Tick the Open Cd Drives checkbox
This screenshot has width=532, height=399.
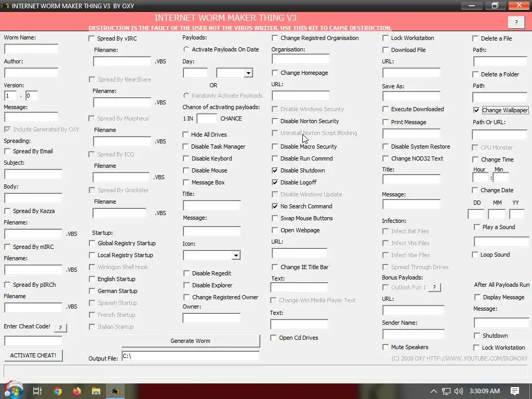(273, 338)
